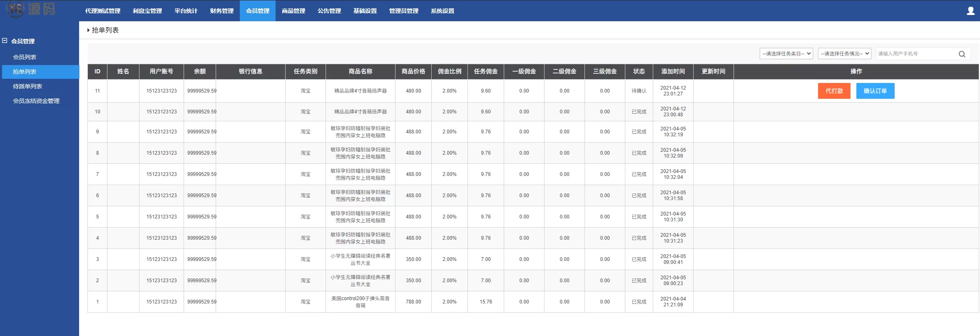The width and height of the screenshot is (980, 336).
Task: Click the 公告管理 menu item
Action: (x=329, y=11)
